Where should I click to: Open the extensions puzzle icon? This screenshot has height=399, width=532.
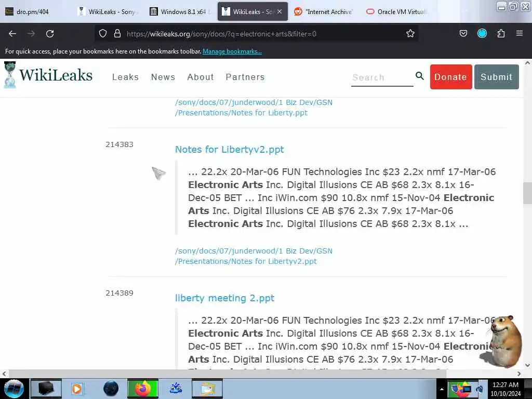click(501, 33)
